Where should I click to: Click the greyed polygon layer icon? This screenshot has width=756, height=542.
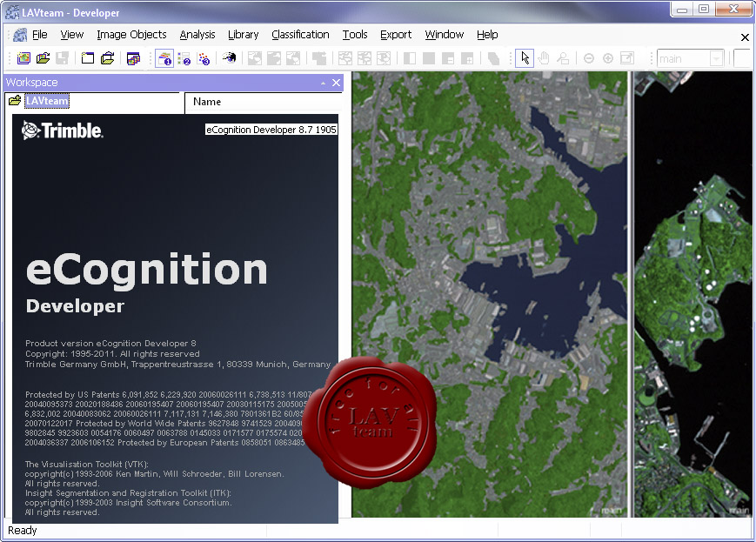pos(493,59)
